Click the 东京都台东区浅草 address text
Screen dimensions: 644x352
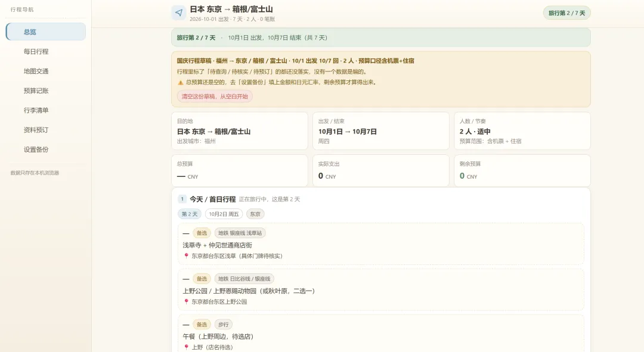point(237,256)
